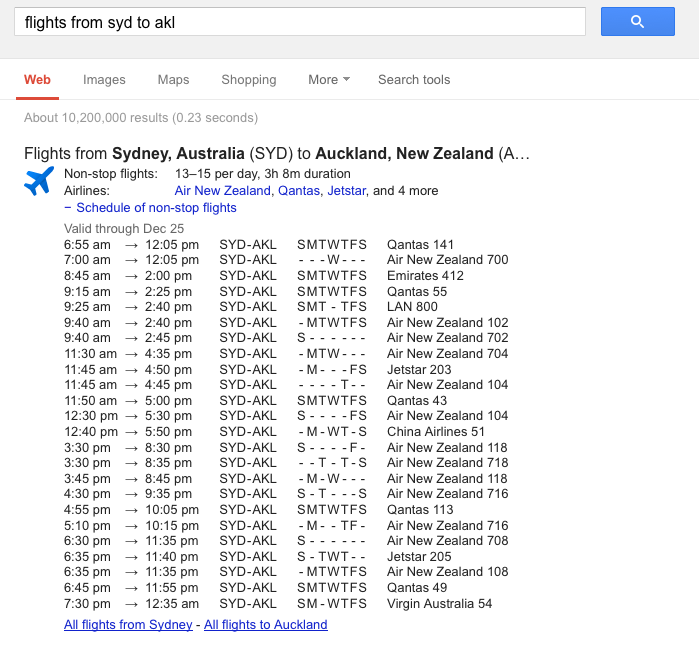Screen dimensions: 699x652
Task: Click '13–15 per day, 3h 8m duration' text
Action: pos(263,174)
